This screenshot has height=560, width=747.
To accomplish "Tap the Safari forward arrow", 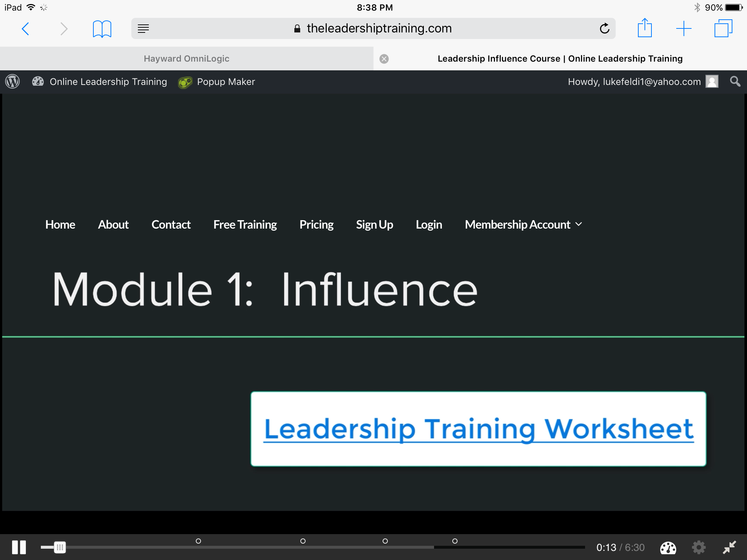I will 64,28.
